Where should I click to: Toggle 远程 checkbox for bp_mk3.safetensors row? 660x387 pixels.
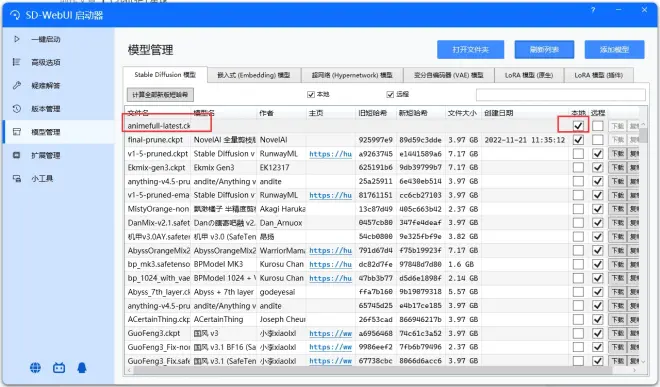coord(598,264)
